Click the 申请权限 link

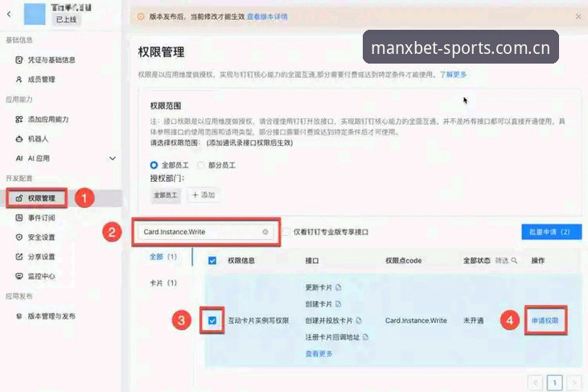(545, 320)
